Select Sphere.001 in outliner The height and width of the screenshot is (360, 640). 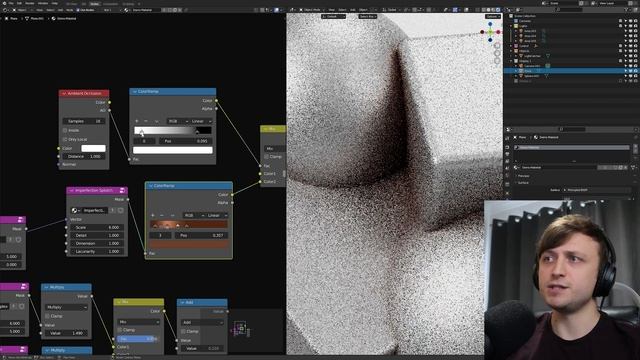click(x=532, y=76)
